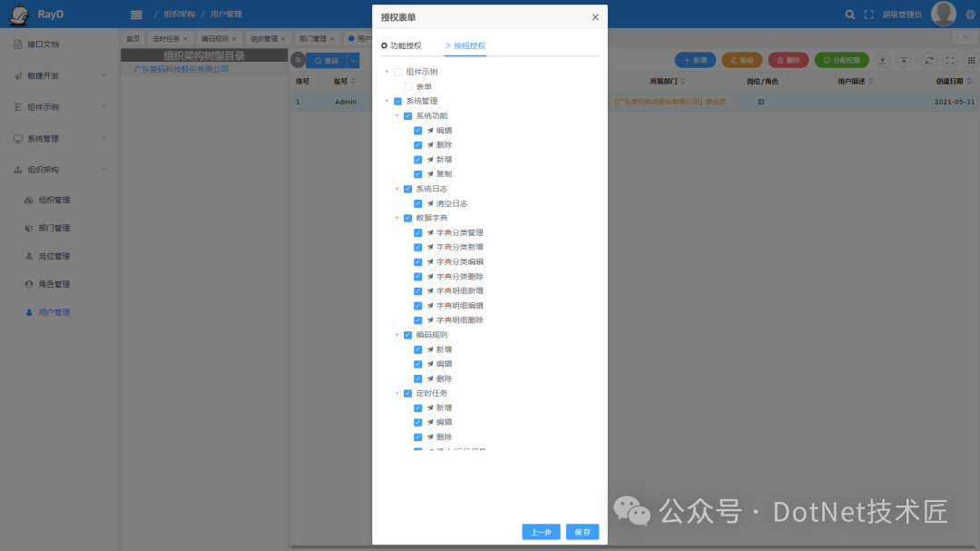Open the search magnifier in the header
Image resolution: width=980 pixels, height=551 pixels.
point(850,15)
